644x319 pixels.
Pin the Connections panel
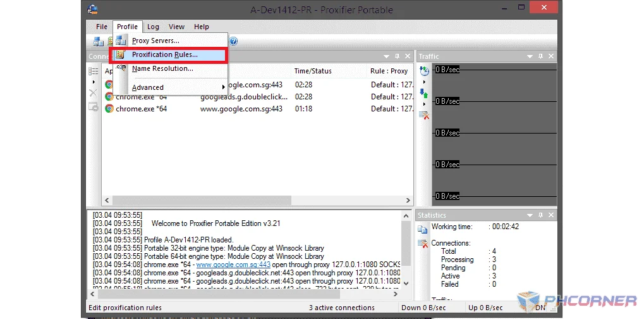[x=397, y=56]
